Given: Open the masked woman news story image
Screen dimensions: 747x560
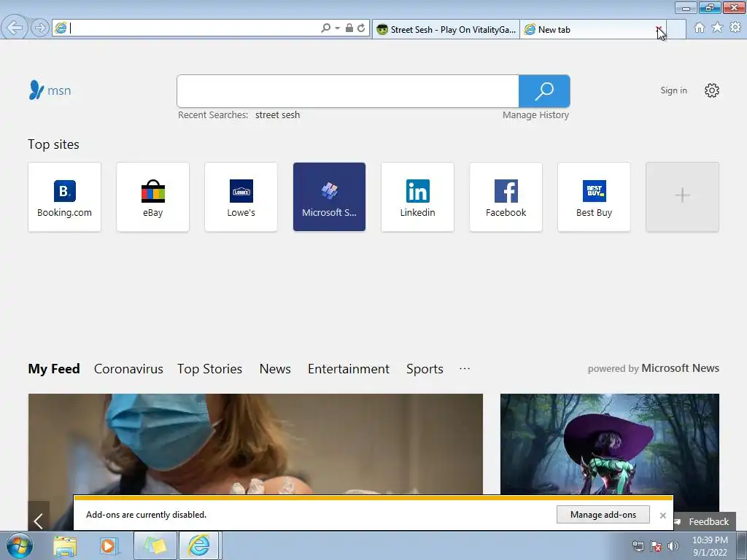Looking at the screenshot, I should tap(255, 444).
